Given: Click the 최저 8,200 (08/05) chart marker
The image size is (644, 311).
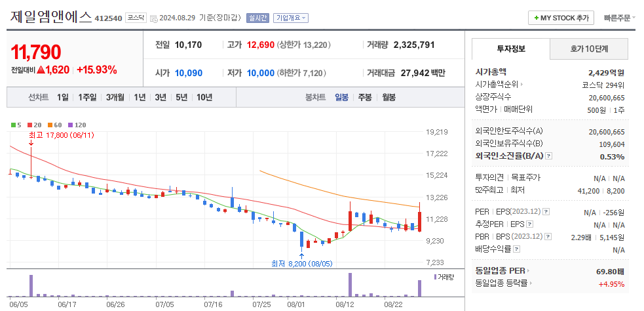Looking at the screenshot, I should (301, 264).
